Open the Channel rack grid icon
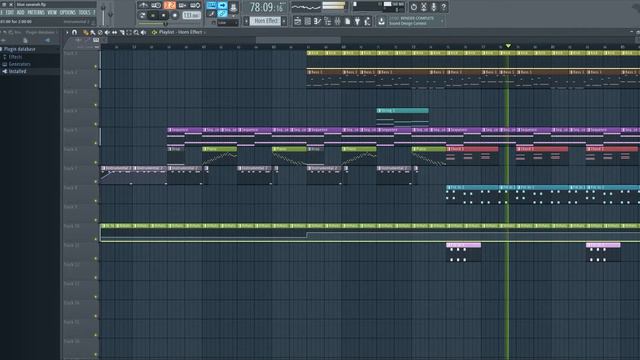This screenshot has width=640, height=360. [308, 21]
